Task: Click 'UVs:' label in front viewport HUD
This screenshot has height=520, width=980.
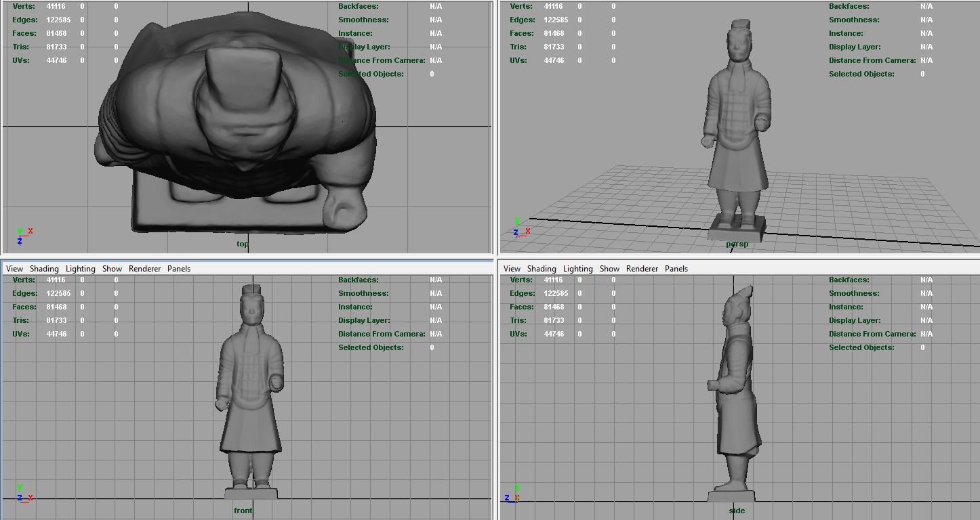Action: 21,334
